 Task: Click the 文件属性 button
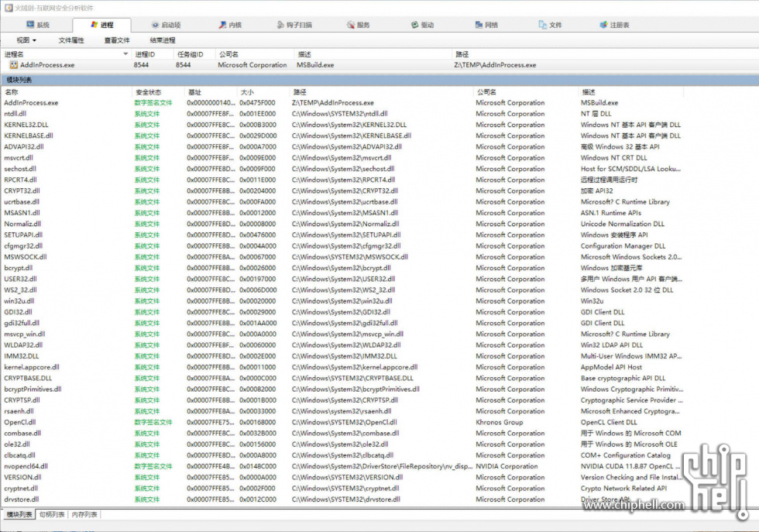(x=71, y=40)
